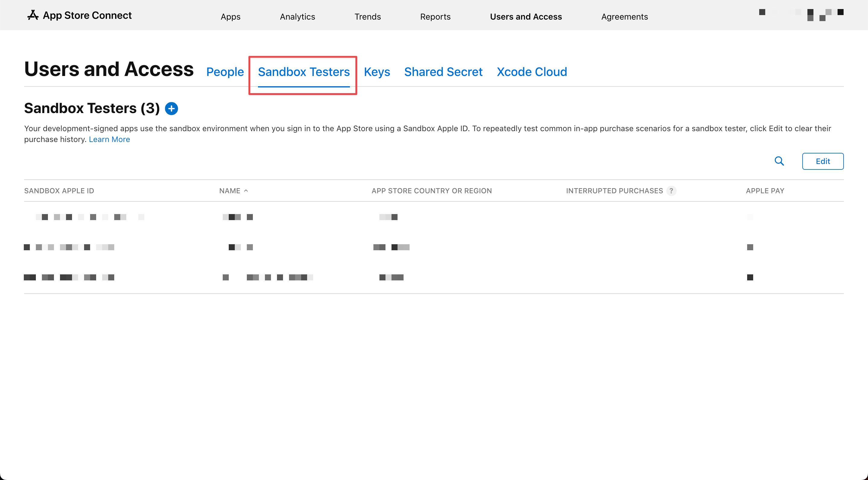
Task: Click APP STORE COUNTRY OR REGION header
Action: (x=432, y=191)
